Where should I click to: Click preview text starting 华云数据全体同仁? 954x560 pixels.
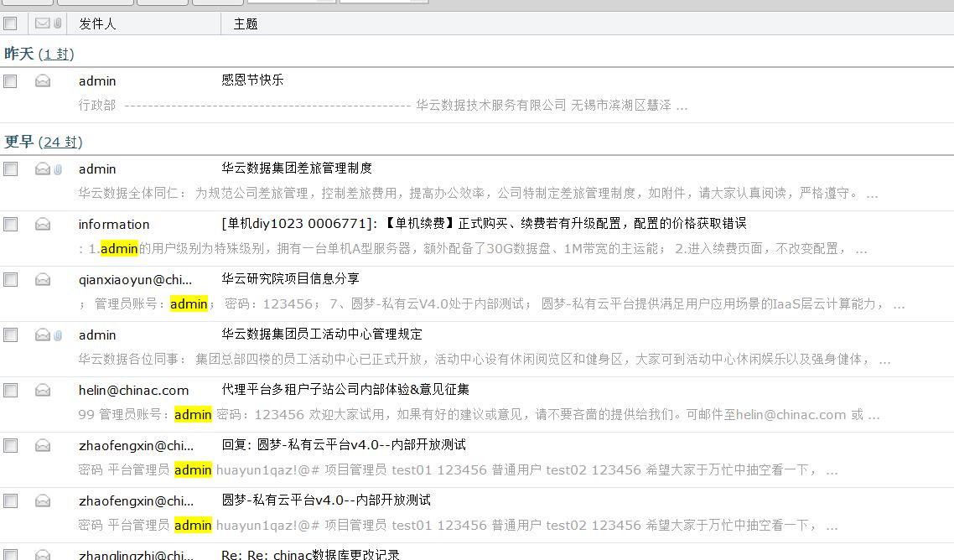tap(478, 194)
